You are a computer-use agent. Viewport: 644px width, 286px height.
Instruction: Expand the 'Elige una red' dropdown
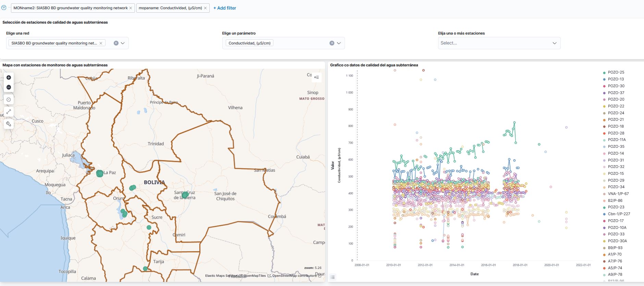point(123,43)
